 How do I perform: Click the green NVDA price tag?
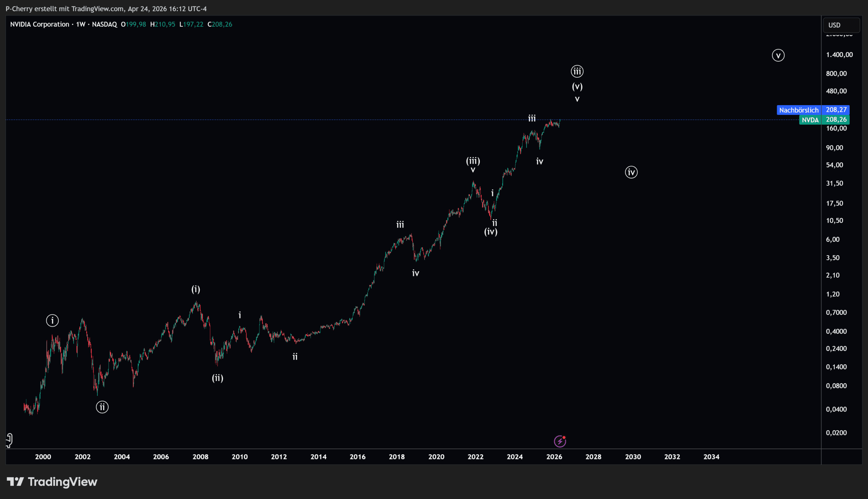810,120
